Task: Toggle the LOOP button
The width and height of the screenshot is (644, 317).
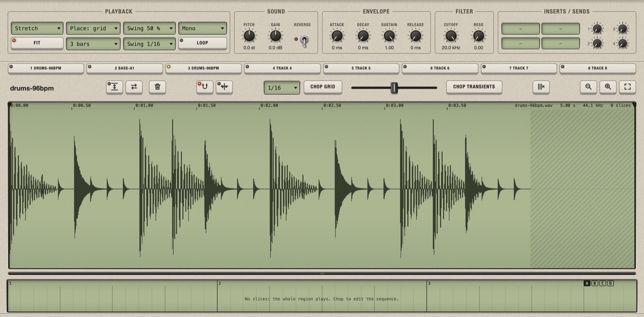Action: (202, 43)
